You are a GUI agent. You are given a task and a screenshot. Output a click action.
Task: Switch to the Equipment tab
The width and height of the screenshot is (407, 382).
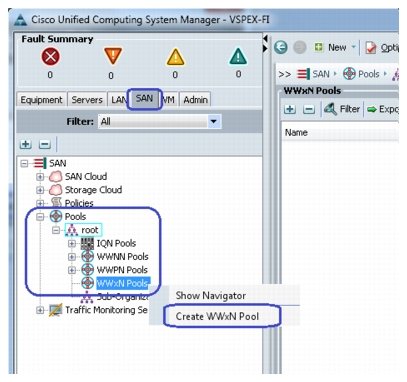(x=41, y=100)
